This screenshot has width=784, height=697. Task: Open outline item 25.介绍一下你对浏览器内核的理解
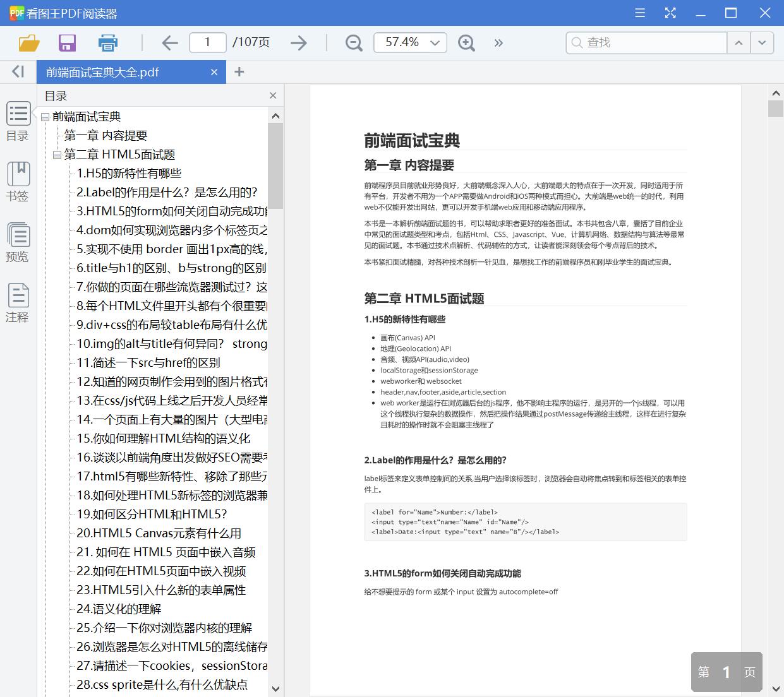coord(164,628)
